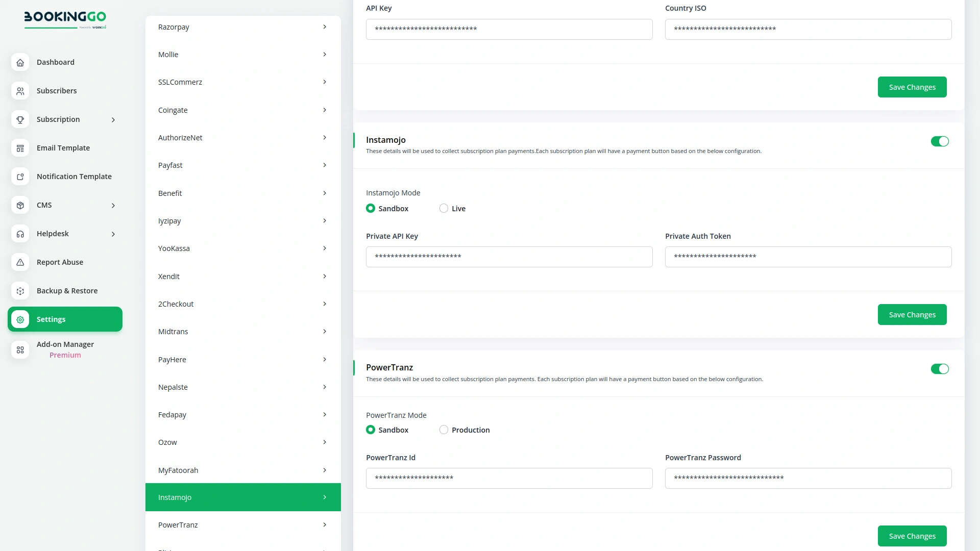980x551 pixels.
Task: Expand the Subscription sidebar chevron
Action: (x=113, y=120)
